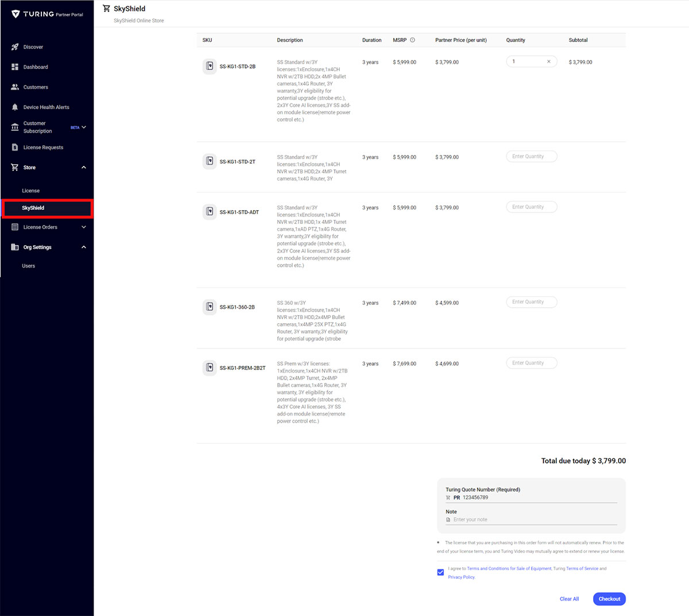Open the Privacy Policy link
689x616 pixels.
[462, 577]
